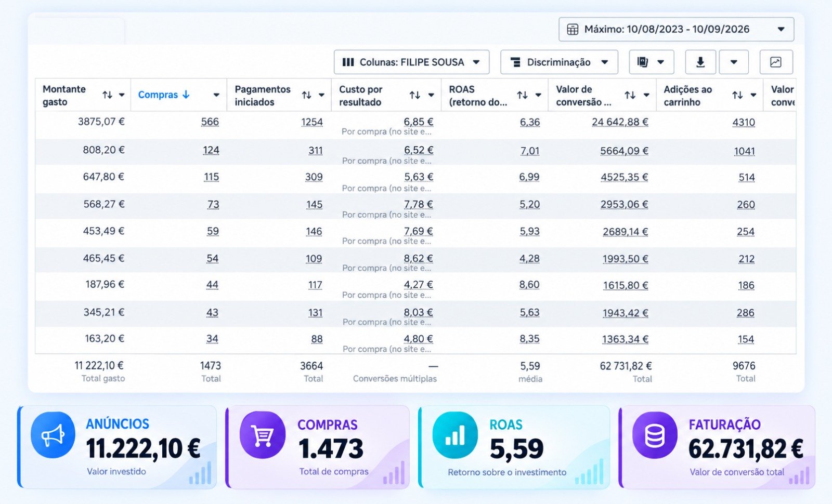Click the breakdown icon in Discriminação button
The width and height of the screenshot is (832, 504).
(x=515, y=62)
